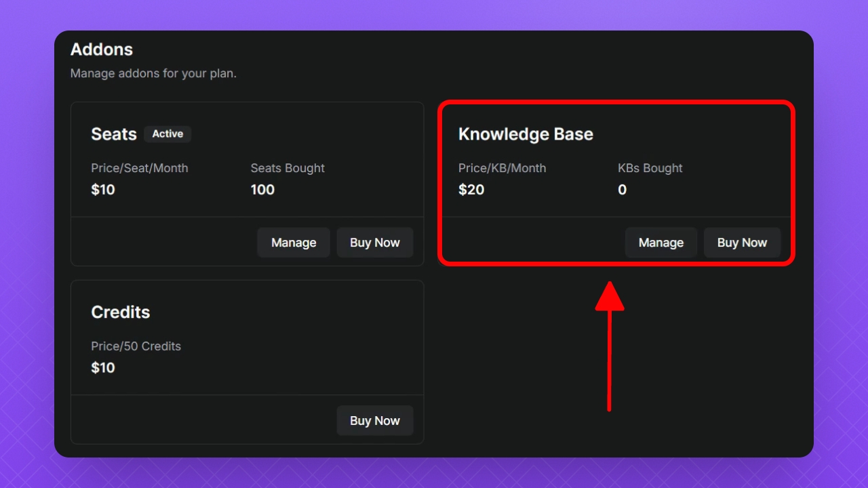Click the Price/50 Credits label
868x488 pixels.
click(136, 346)
